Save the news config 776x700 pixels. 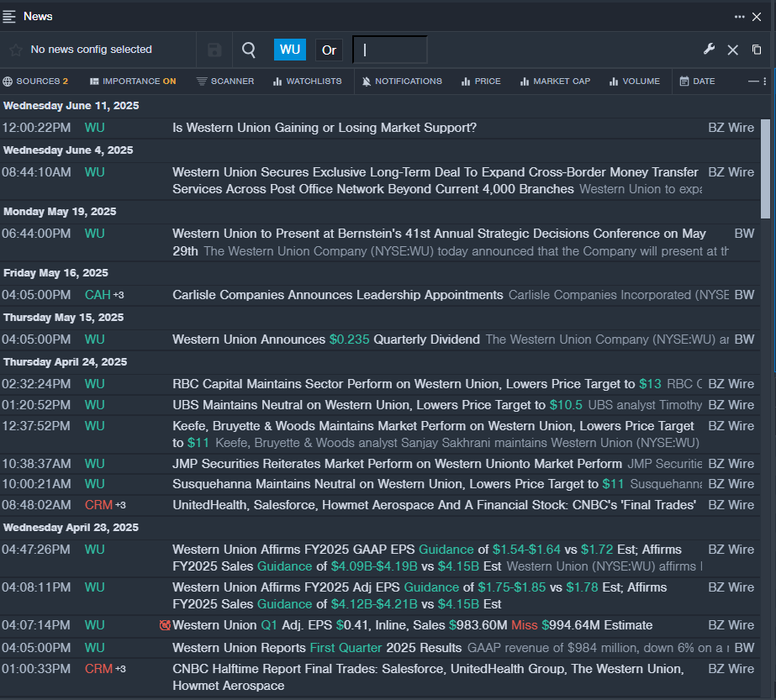[214, 50]
